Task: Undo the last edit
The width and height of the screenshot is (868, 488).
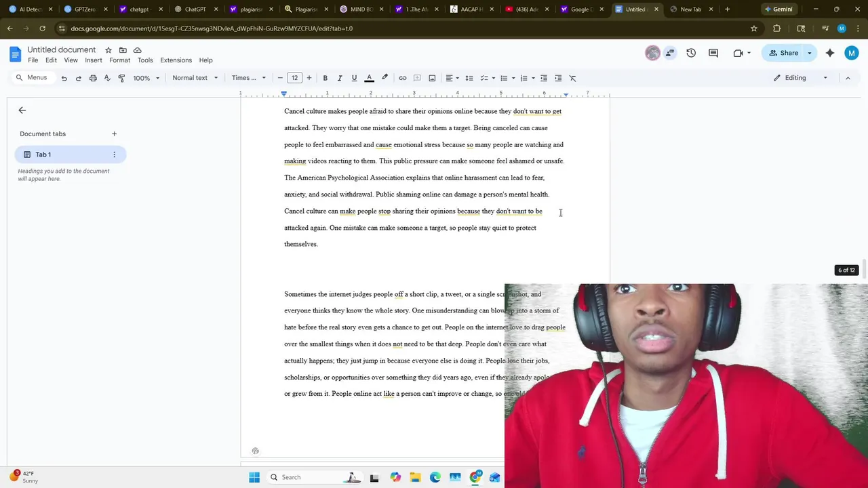Action: click(x=64, y=78)
